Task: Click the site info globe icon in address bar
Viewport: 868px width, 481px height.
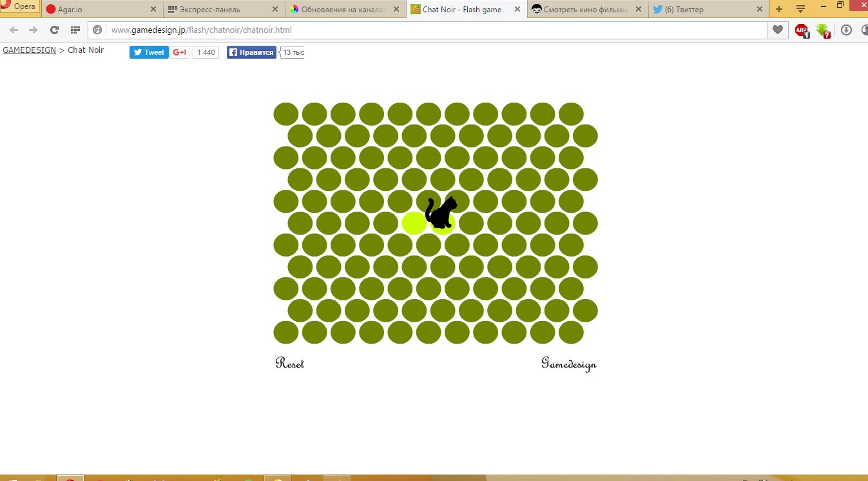Action: click(97, 30)
